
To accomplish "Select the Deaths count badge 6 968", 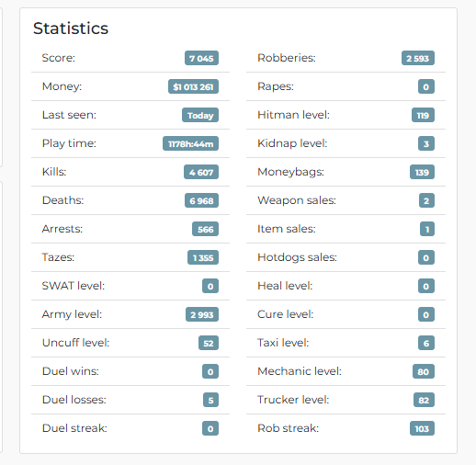I will [201, 200].
